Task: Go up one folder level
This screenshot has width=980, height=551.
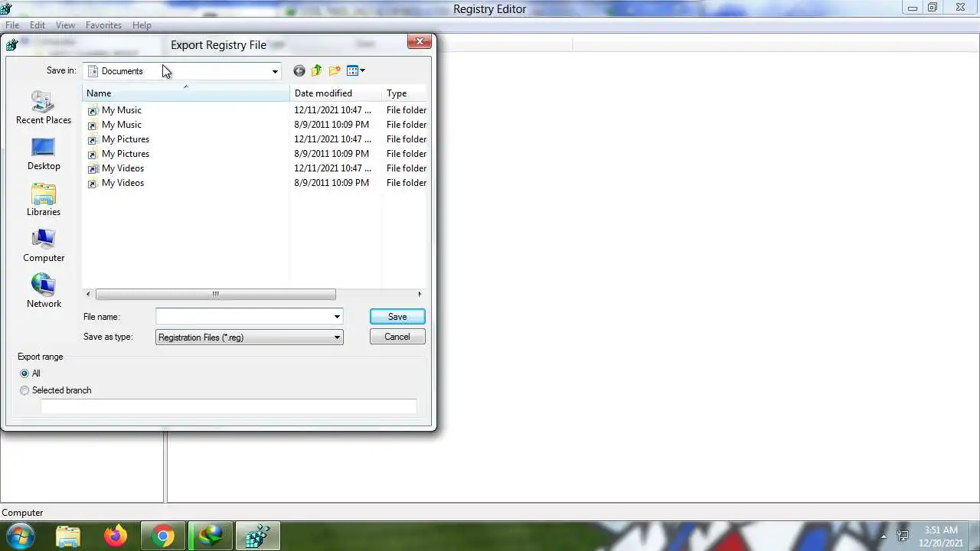Action: point(316,70)
